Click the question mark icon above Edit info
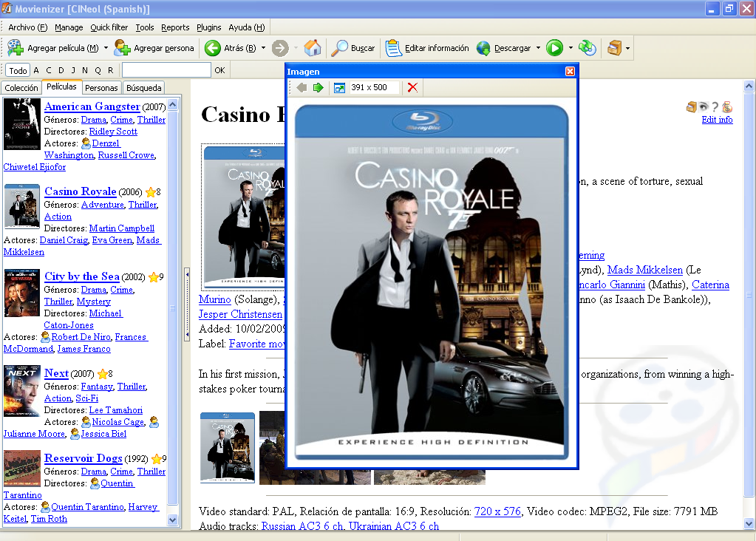Image resolution: width=756 pixels, height=541 pixels. pos(715,107)
